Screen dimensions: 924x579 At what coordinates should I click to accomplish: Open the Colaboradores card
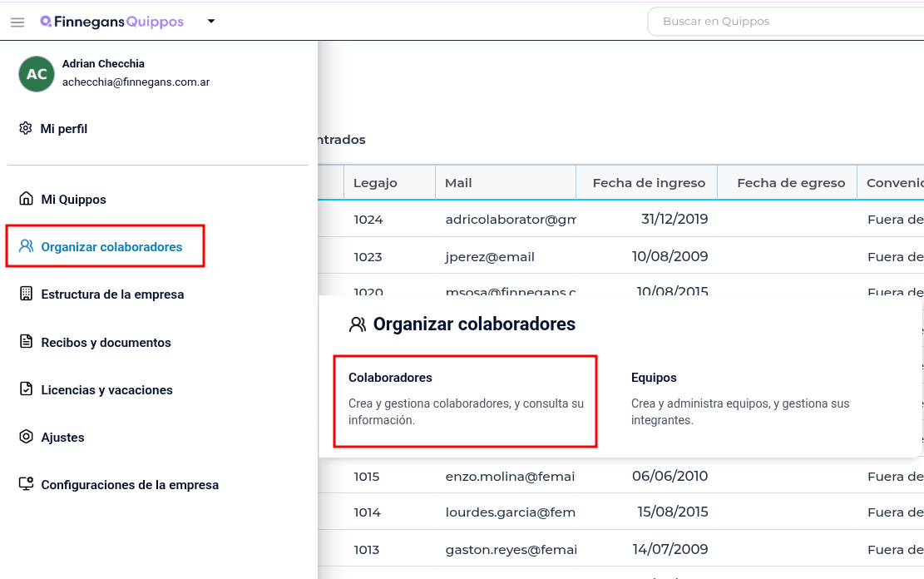coord(466,401)
